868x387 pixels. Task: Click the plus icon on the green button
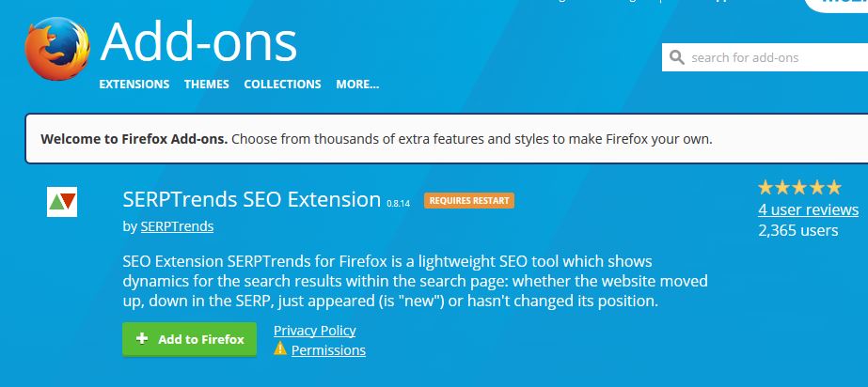tap(142, 339)
